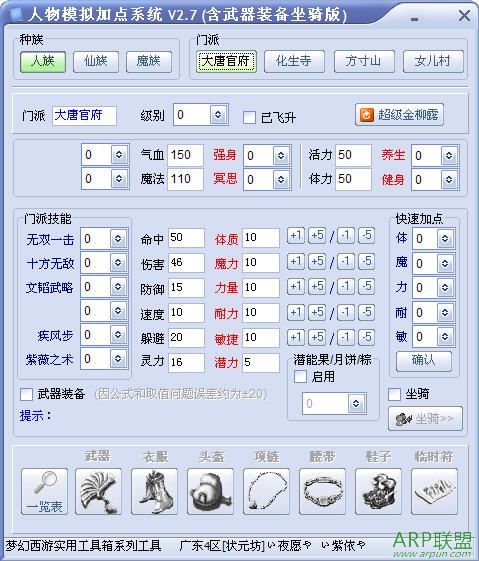Click the 气血 value field 150

coord(185,155)
